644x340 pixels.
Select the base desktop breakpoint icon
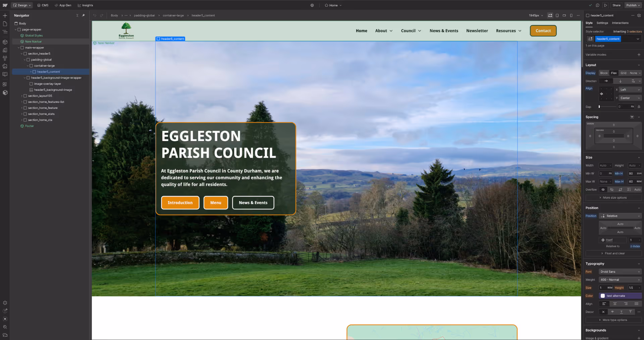tap(550, 15)
